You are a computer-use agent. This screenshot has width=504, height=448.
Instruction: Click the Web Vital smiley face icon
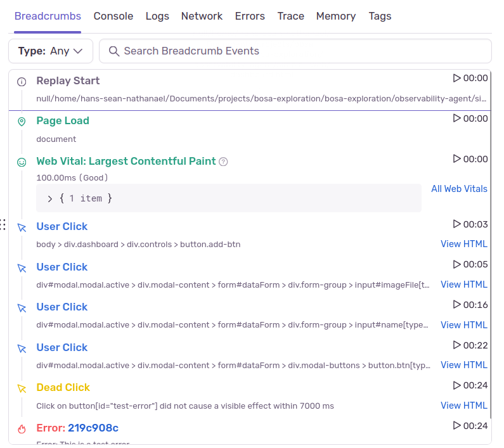point(22,162)
